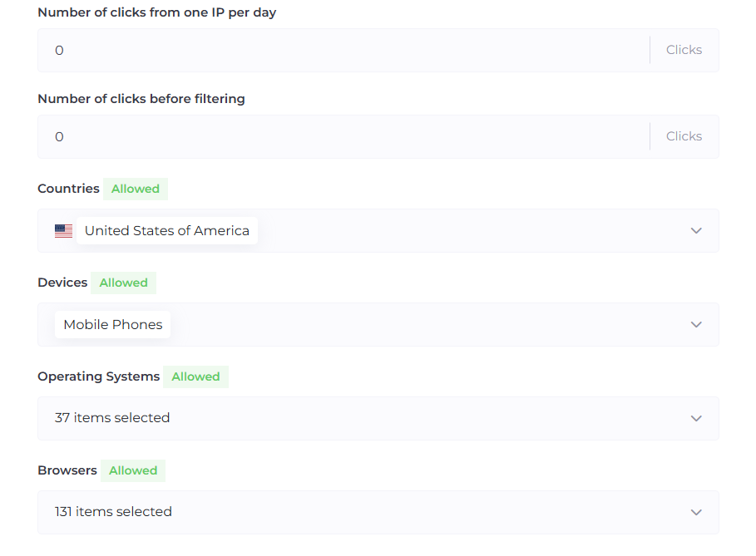The width and height of the screenshot is (756, 556).
Task: Open the "131 items selected" list
Action: tap(113, 512)
